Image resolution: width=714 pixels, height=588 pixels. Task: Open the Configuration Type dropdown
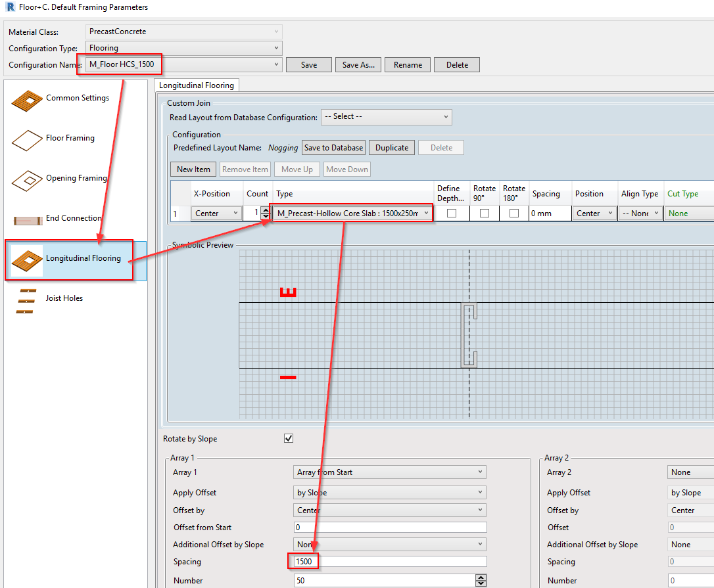(x=184, y=48)
